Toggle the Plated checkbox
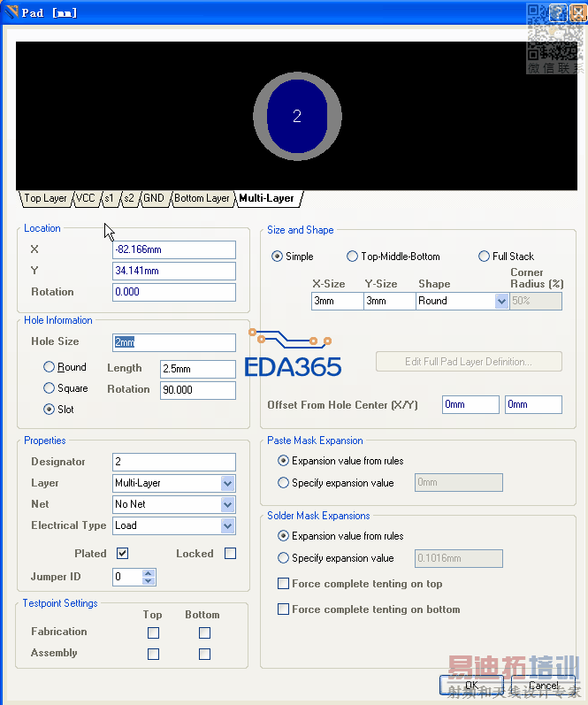Screen dimensions: 588x705 click(x=122, y=553)
